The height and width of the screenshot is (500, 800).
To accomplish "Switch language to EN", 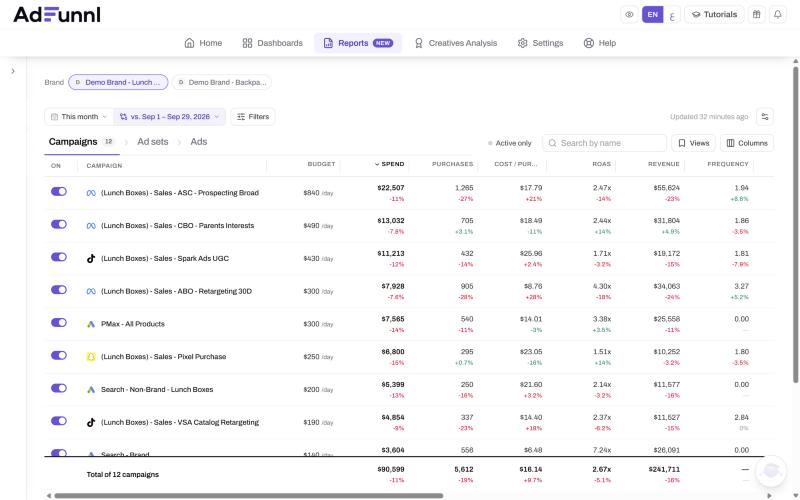I will coord(653,15).
